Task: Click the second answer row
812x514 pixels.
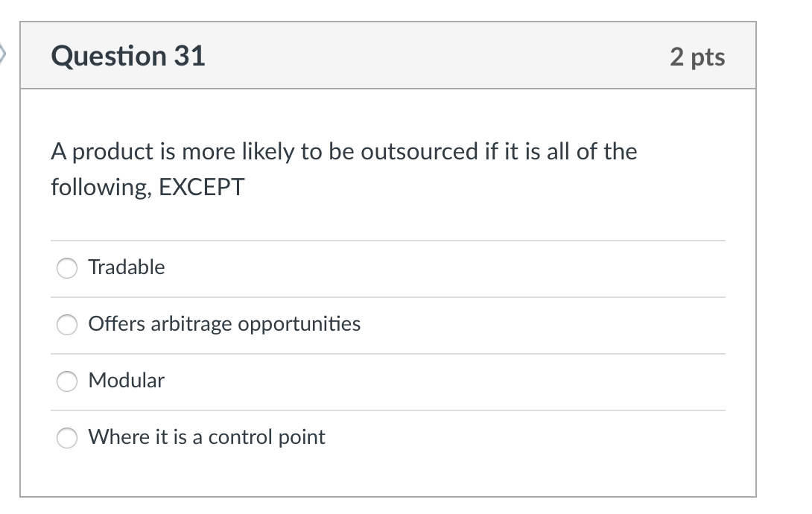Action: [387, 325]
